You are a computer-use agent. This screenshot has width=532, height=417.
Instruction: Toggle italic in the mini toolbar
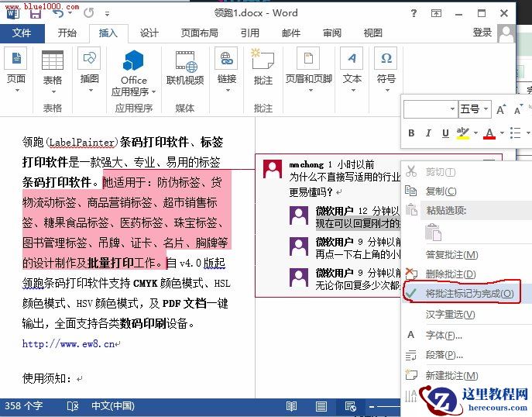pyautogui.click(x=428, y=133)
